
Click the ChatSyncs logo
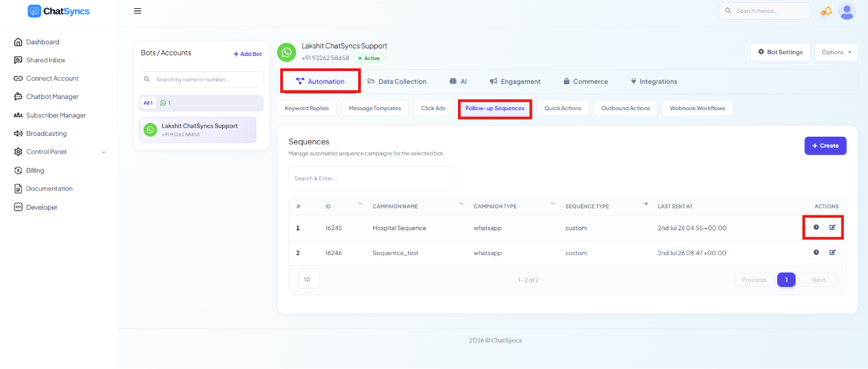pyautogui.click(x=59, y=11)
